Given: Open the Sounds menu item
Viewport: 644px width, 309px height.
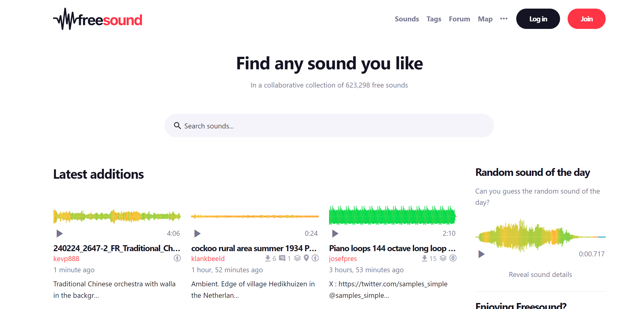Looking at the screenshot, I should pos(407,19).
